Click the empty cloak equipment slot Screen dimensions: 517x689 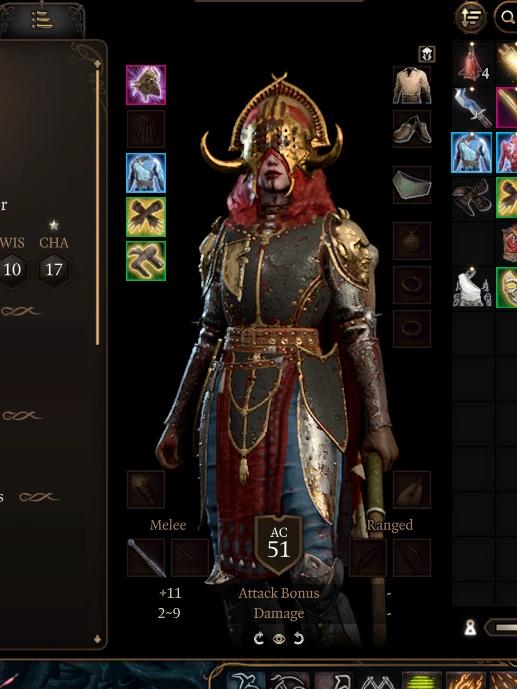point(146,129)
